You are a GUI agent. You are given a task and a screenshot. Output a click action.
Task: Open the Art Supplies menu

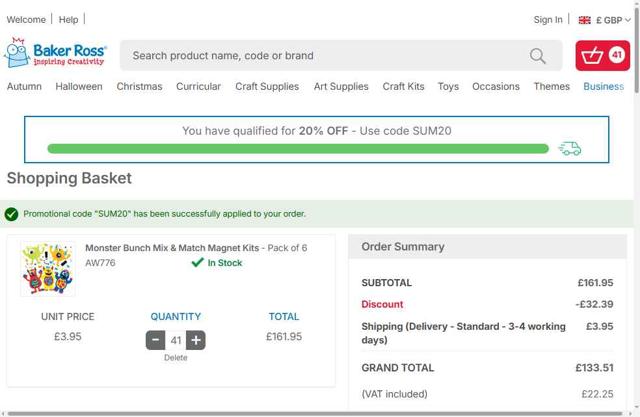click(x=341, y=87)
